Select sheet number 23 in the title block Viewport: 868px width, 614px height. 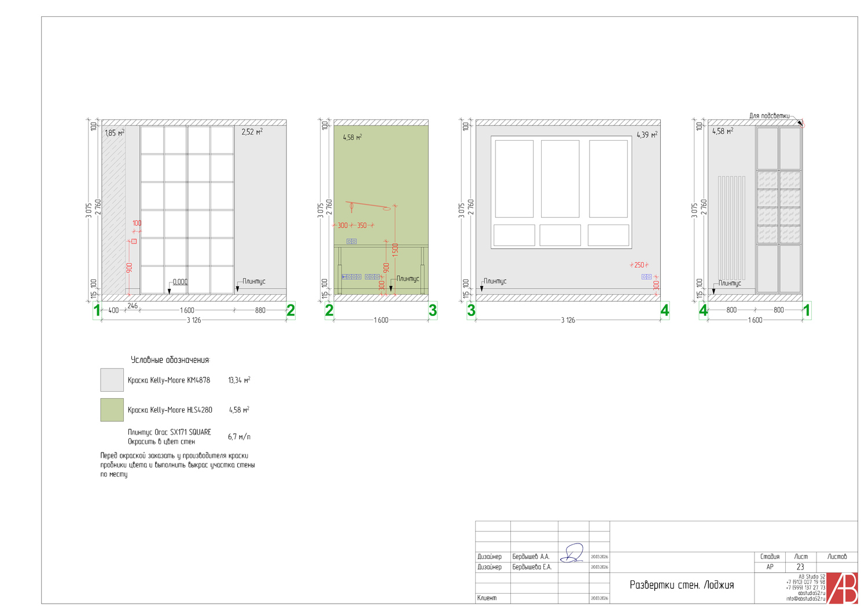[x=800, y=567]
